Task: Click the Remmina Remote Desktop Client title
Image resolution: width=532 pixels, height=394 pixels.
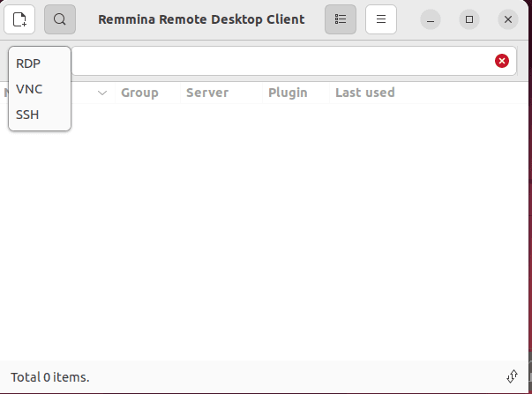Action: tap(201, 19)
